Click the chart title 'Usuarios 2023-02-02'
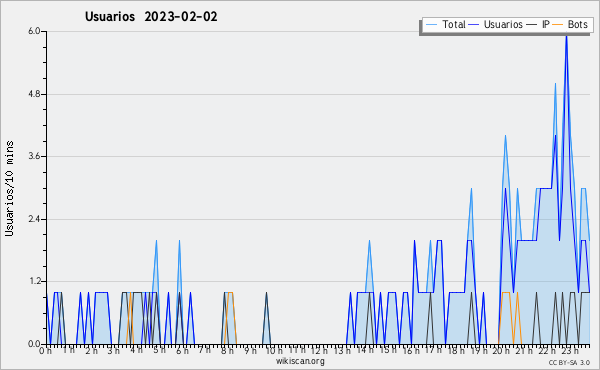The image size is (600, 370). [x=151, y=17]
